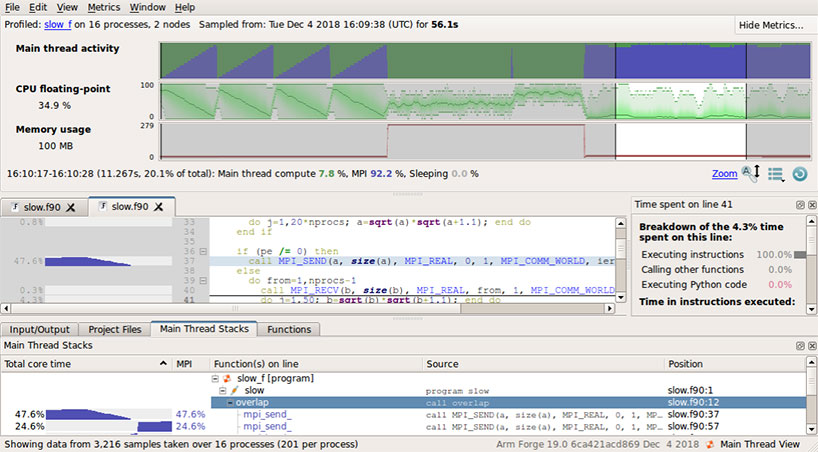Viewport: 818px width, 452px height.
Task: Collapse the slow_f [program] tree node
Action: point(216,379)
